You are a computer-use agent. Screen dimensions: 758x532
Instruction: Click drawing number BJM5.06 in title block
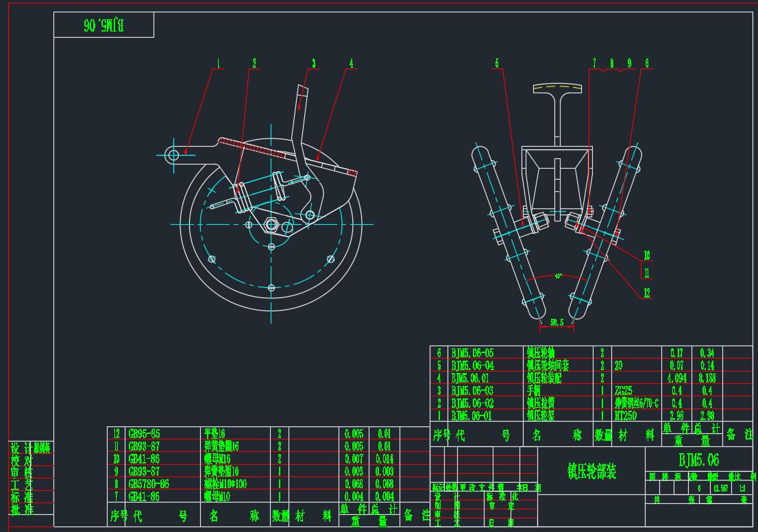698,459
